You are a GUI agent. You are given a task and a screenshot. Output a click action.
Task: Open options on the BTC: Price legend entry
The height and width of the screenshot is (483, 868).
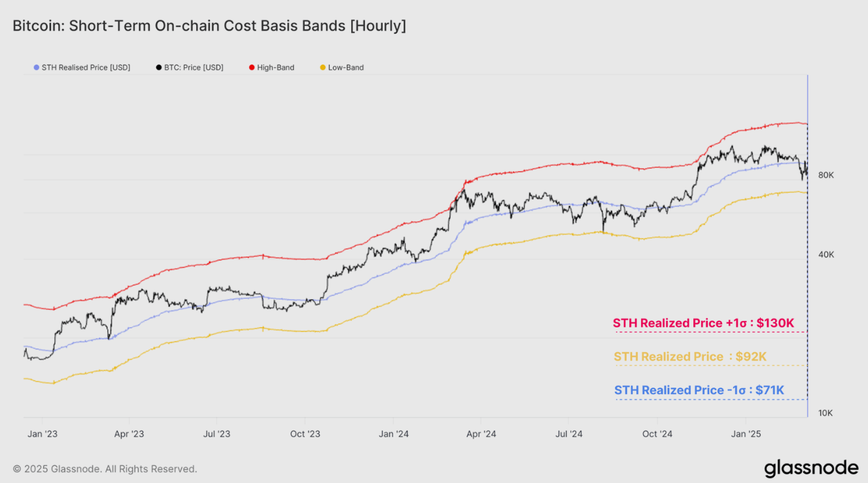194,67
